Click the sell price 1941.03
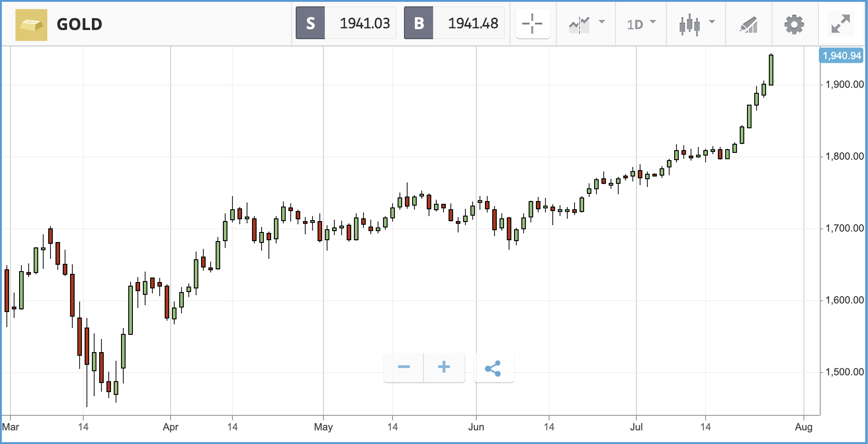This screenshot has height=444, width=868. click(x=365, y=23)
